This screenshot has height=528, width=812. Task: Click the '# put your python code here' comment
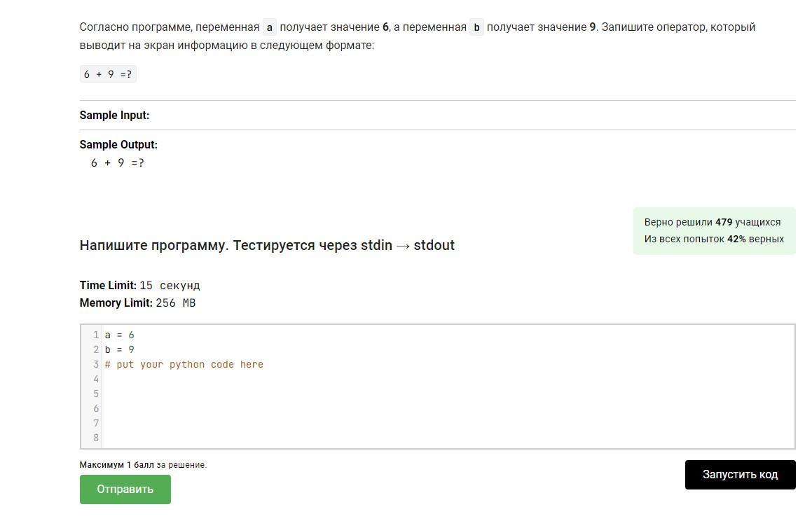tap(184, 364)
